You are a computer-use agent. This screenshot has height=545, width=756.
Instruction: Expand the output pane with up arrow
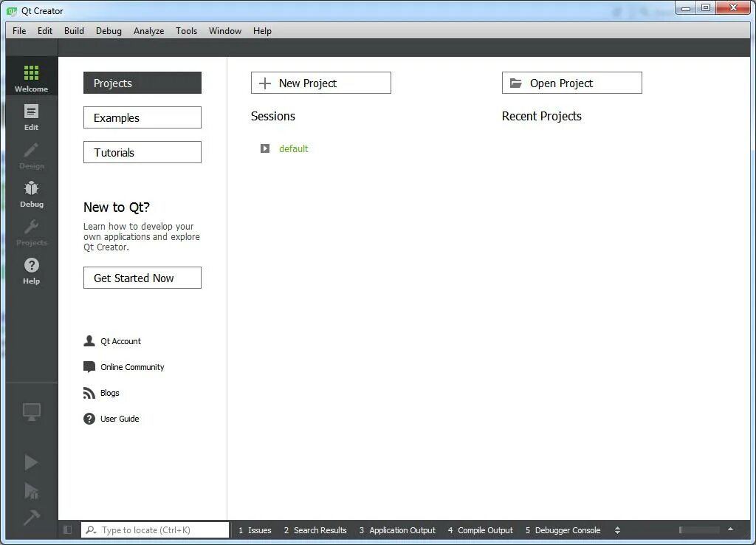coord(731,529)
